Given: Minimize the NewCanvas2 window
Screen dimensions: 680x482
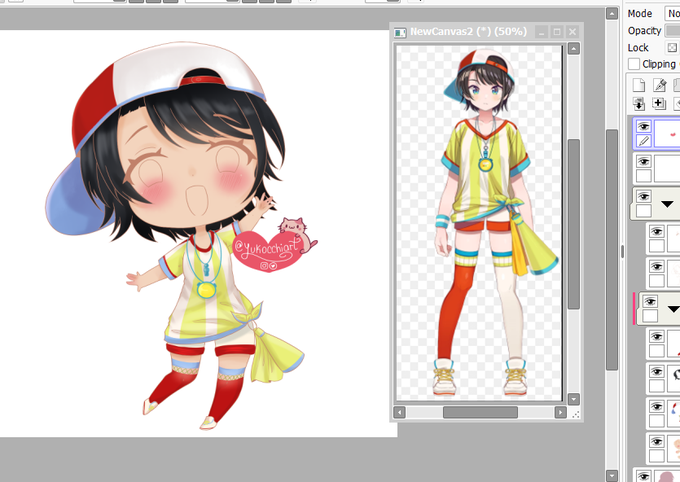Looking at the screenshot, I should 541,32.
